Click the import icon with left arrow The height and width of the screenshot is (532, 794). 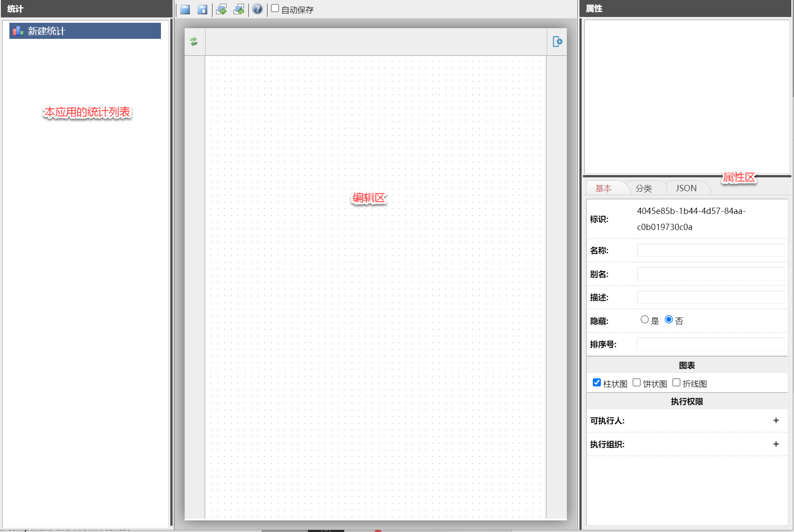tap(239, 9)
